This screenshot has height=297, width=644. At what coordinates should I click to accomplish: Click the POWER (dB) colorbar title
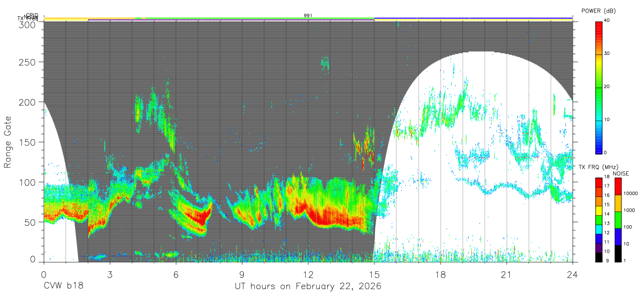click(598, 10)
